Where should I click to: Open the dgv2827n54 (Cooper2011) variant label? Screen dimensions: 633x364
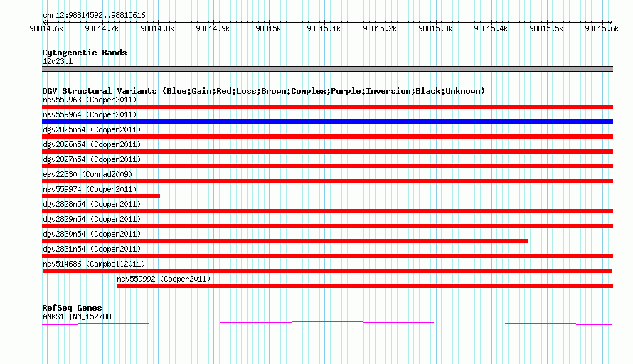click(x=92, y=159)
